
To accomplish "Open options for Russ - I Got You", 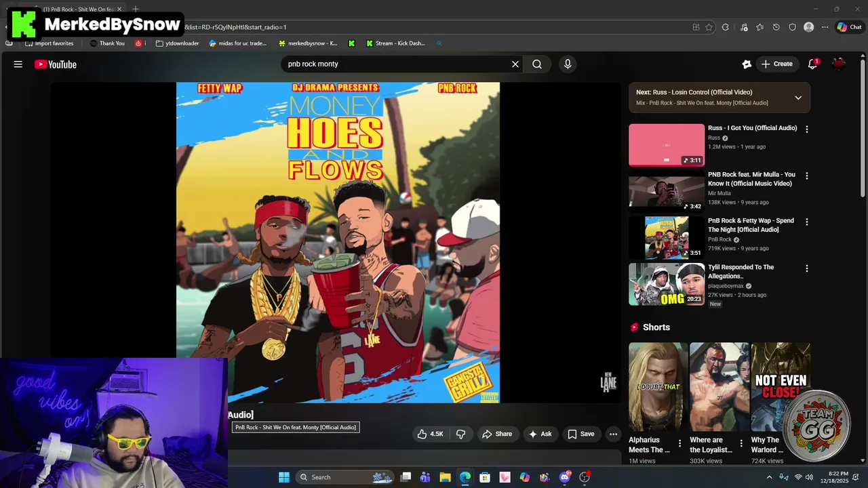I will coord(806,129).
